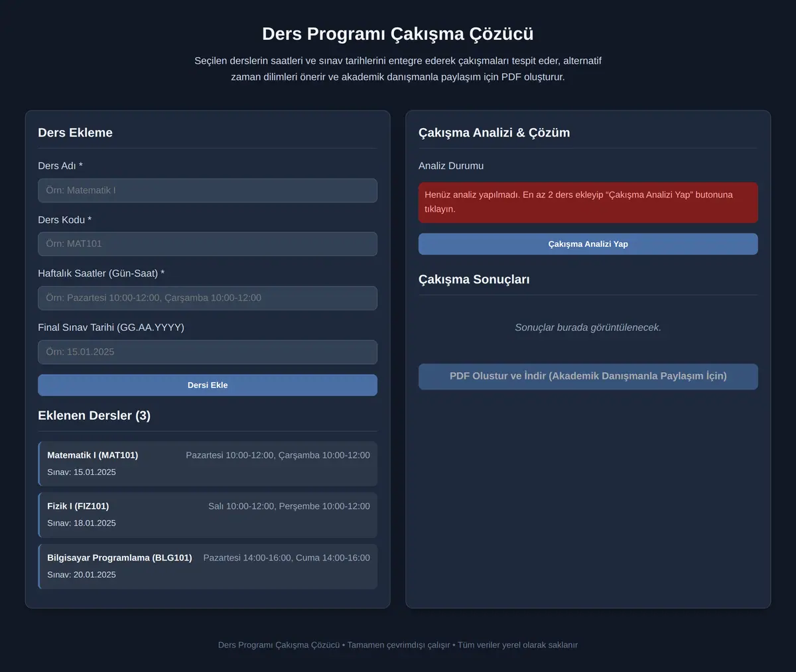Click the Eklenen Dersler (3) heading
The height and width of the screenshot is (672, 796).
(94, 415)
